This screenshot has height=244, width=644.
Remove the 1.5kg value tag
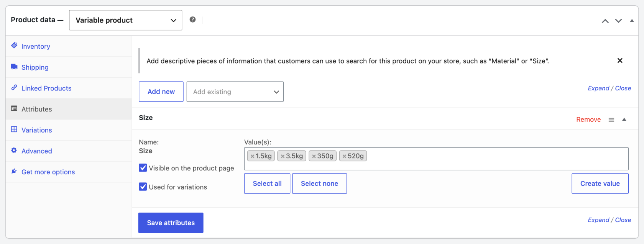252,156
